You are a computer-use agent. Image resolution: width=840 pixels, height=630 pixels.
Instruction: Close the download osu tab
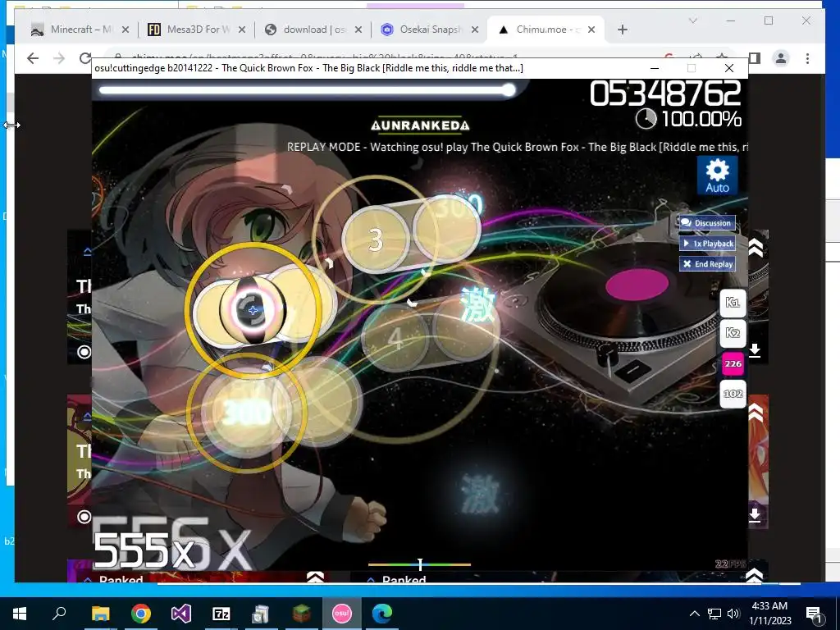pos(358,30)
